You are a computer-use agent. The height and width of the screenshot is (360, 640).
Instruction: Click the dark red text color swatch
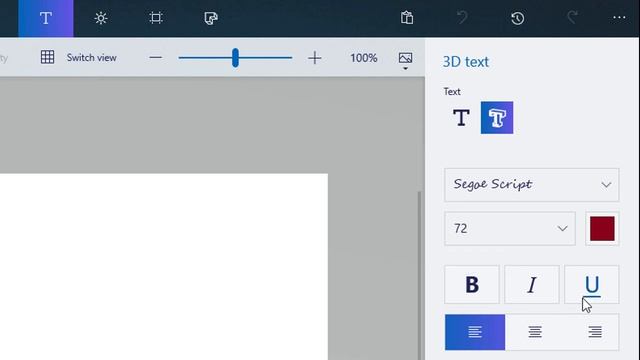tap(602, 229)
